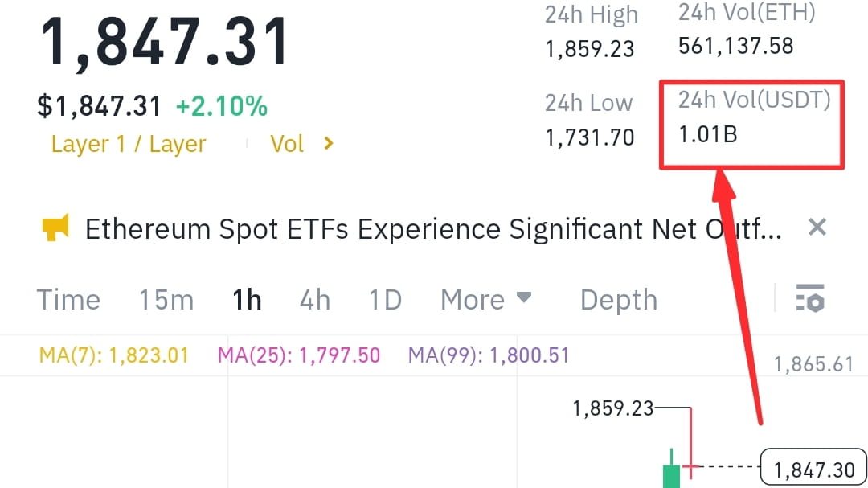Switch to the Depth view tab
Screen dimensions: 868x488
618,299
